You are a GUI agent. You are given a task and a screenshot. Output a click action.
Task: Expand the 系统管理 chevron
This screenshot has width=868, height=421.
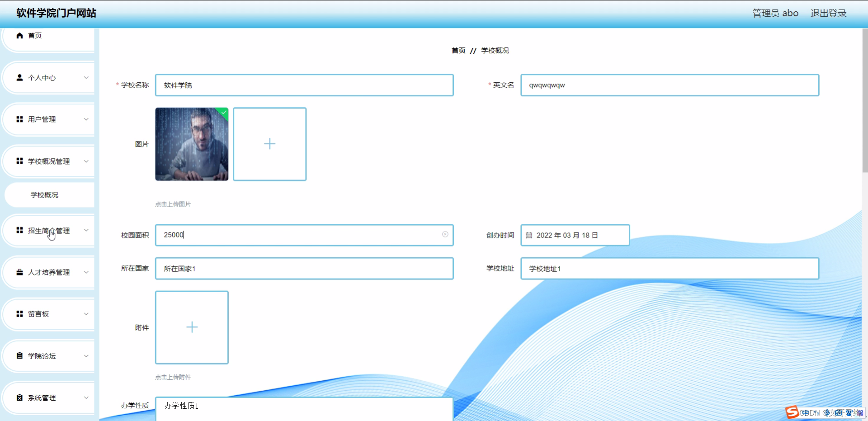click(86, 397)
